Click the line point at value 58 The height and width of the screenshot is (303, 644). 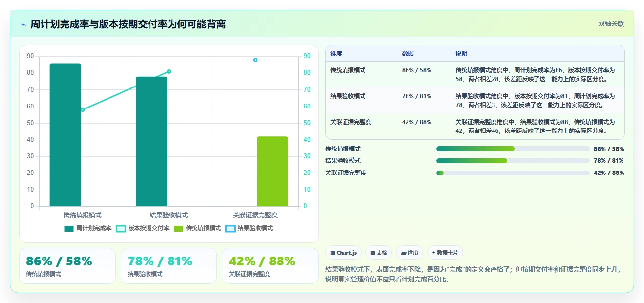(x=83, y=109)
